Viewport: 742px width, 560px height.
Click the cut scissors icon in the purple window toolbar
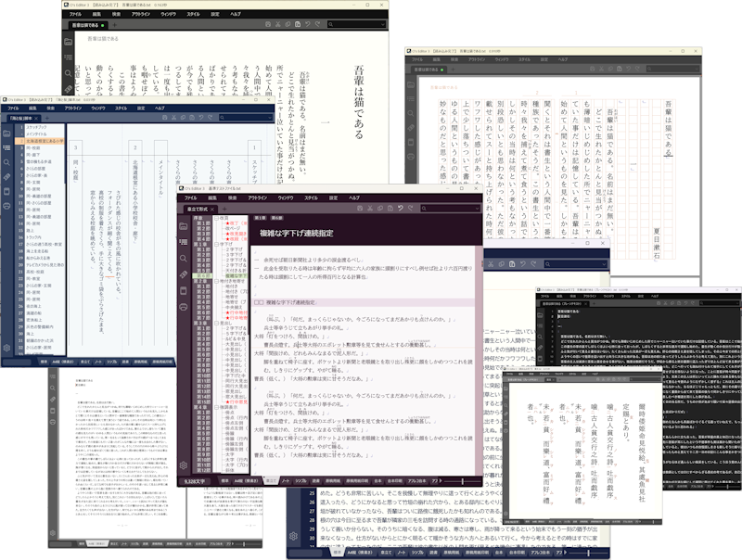tap(370, 208)
